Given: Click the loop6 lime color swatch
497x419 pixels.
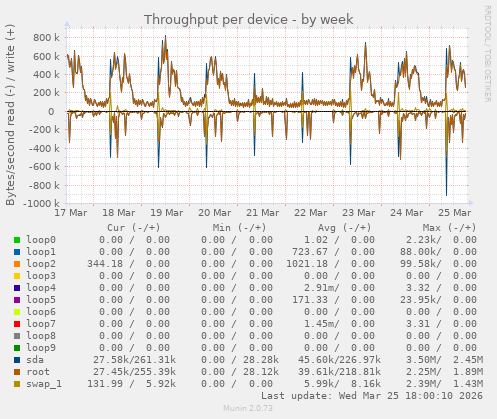Looking at the screenshot, I should point(17,312).
